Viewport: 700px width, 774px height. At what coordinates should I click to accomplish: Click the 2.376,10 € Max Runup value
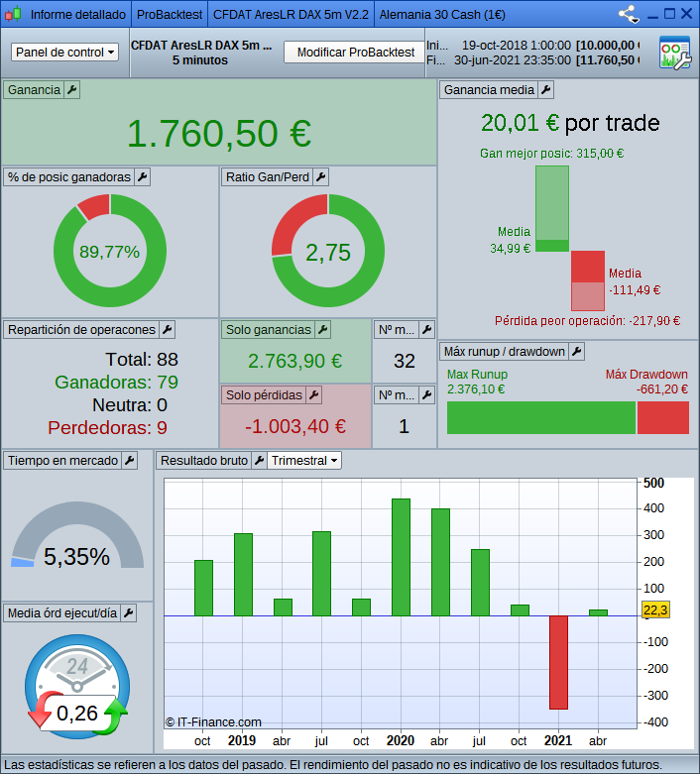pyautogui.click(x=476, y=389)
